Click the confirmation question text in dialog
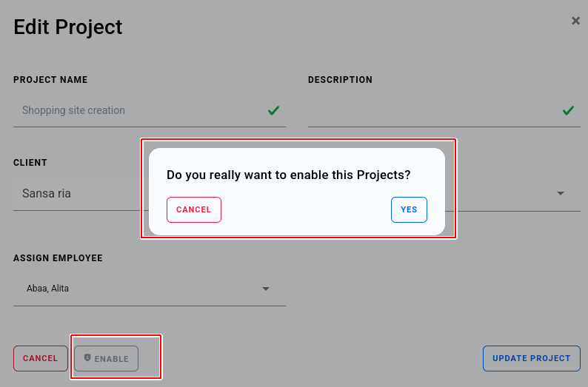The height and width of the screenshot is (387, 588). (x=288, y=175)
